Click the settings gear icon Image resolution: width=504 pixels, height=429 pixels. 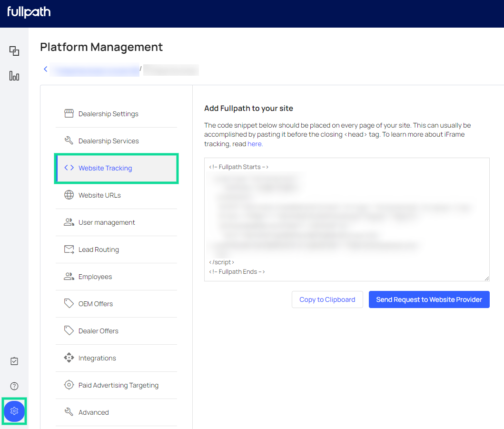(14, 411)
